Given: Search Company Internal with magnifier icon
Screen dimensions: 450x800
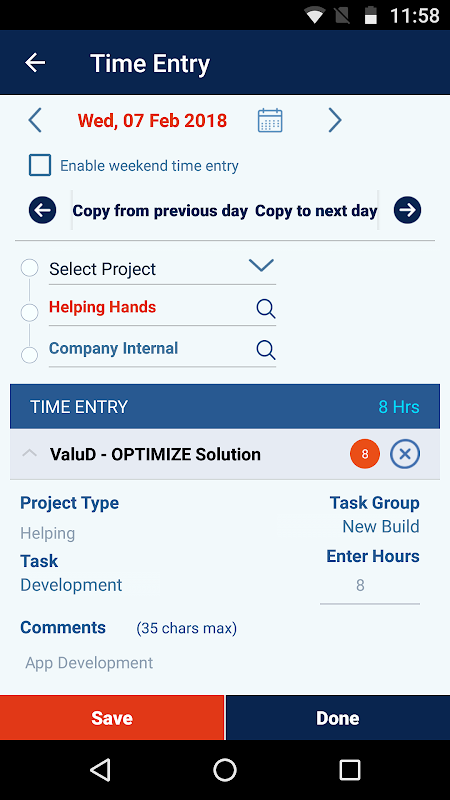Looking at the screenshot, I should (265, 349).
